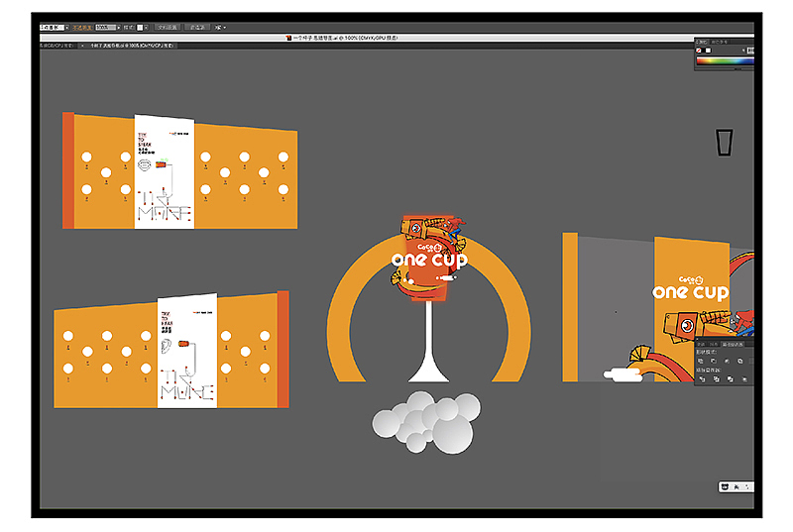Viewport: 793px width, 532px height.
Task: Switch to the Color tab in the top right panel
Action: (702, 42)
